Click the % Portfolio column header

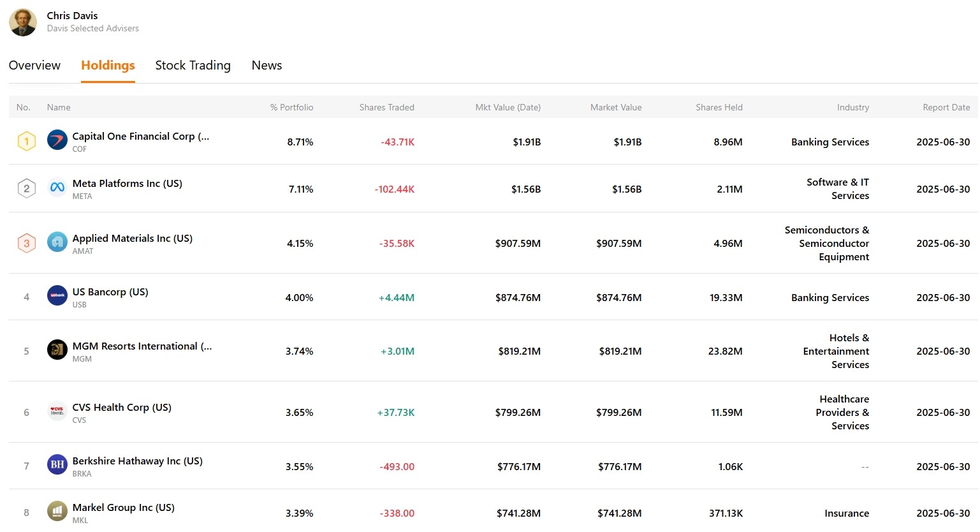click(x=292, y=107)
